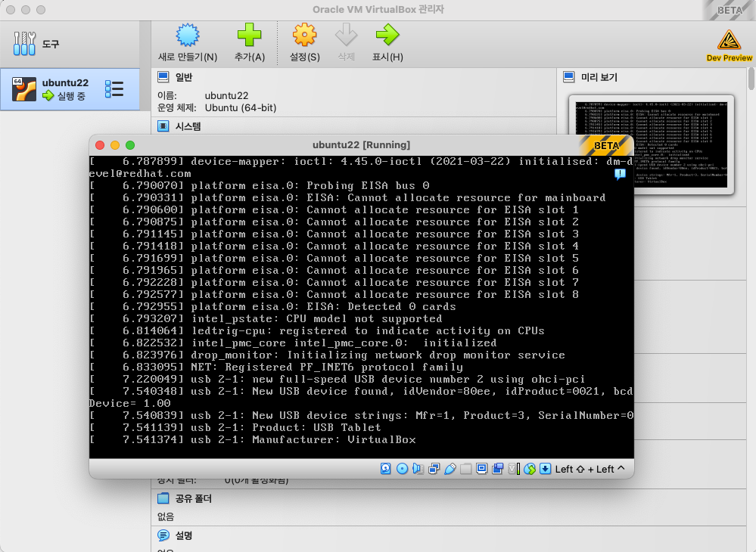Click the manager window vertical scrollbar

click(751, 79)
